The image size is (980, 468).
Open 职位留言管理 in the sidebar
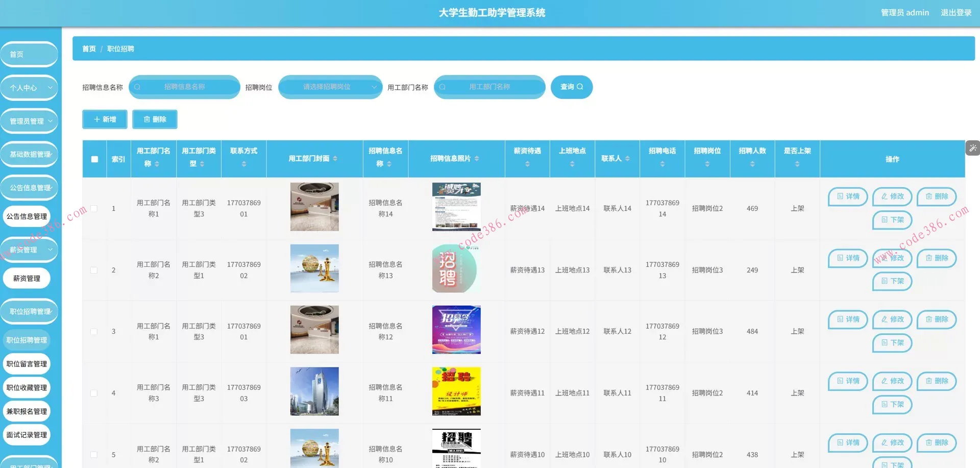click(x=27, y=364)
